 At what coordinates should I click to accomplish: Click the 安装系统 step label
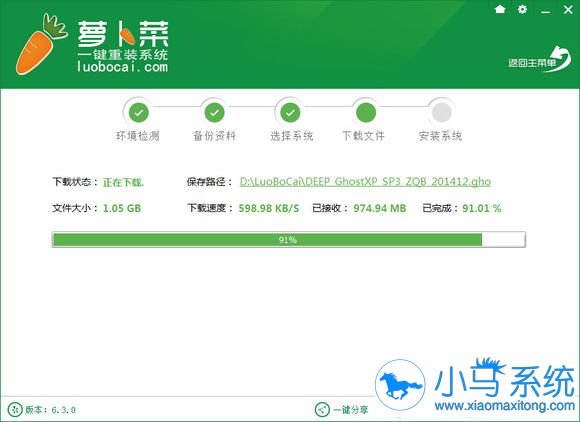click(440, 136)
